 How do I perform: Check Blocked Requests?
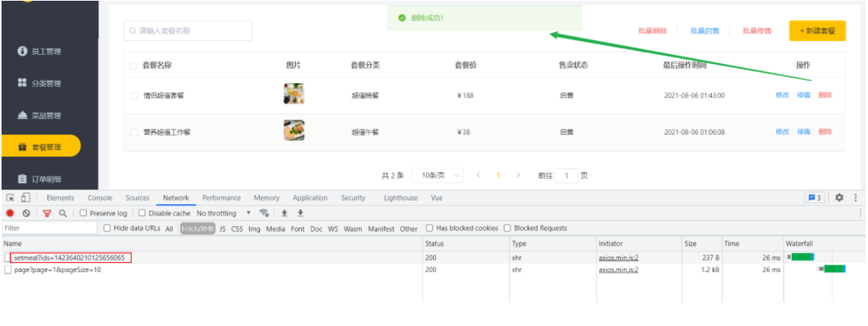click(507, 228)
